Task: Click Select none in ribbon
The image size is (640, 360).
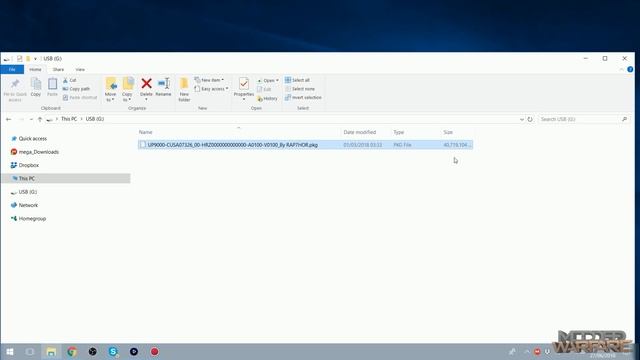Action: [x=300, y=89]
